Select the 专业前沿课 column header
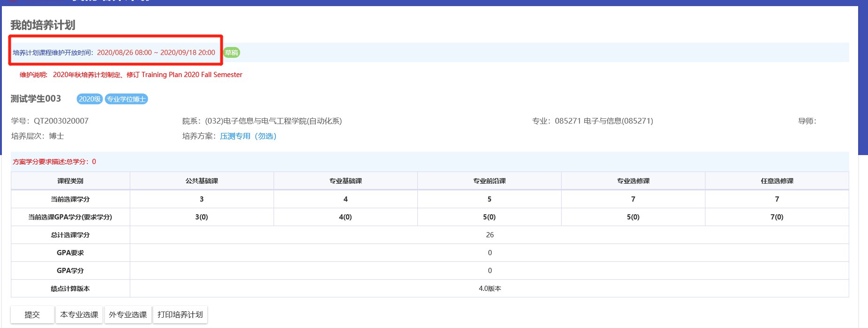Viewport: 868px width, 328px height. [x=489, y=181]
